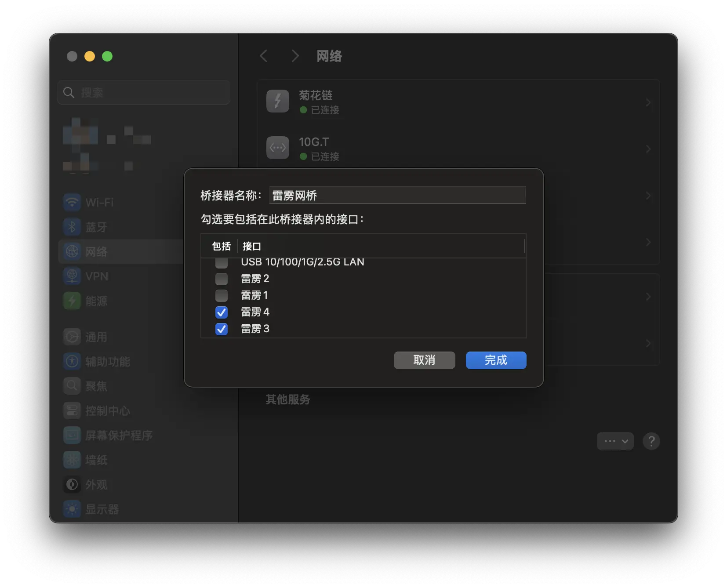Check the 雷雳 1 interface checkbox
This screenshot has width=727, height=588.
pyautogui.click(x=222, y=296)
